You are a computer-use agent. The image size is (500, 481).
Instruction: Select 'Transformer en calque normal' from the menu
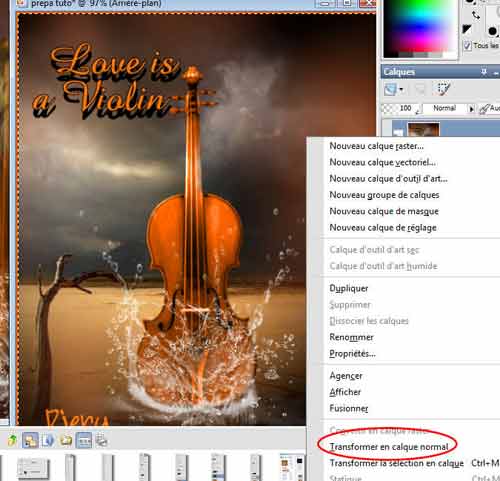389,447
